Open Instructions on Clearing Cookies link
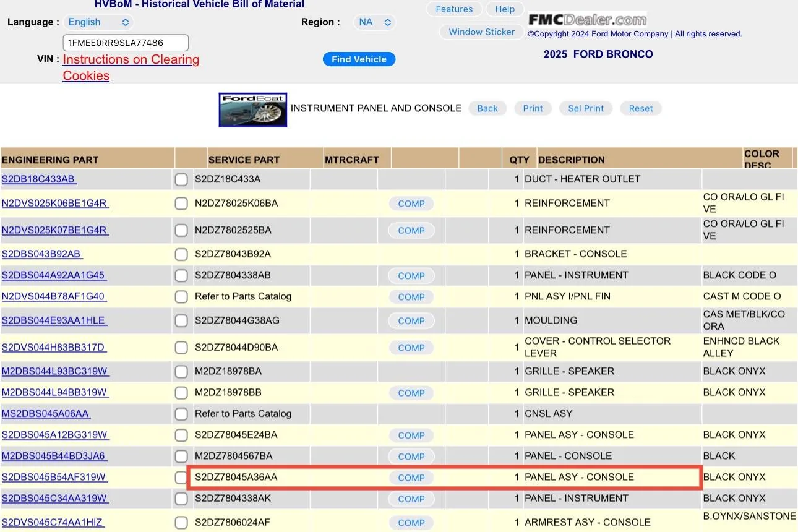The height and width of the screenshot is (532, 798). click(131, 67)
